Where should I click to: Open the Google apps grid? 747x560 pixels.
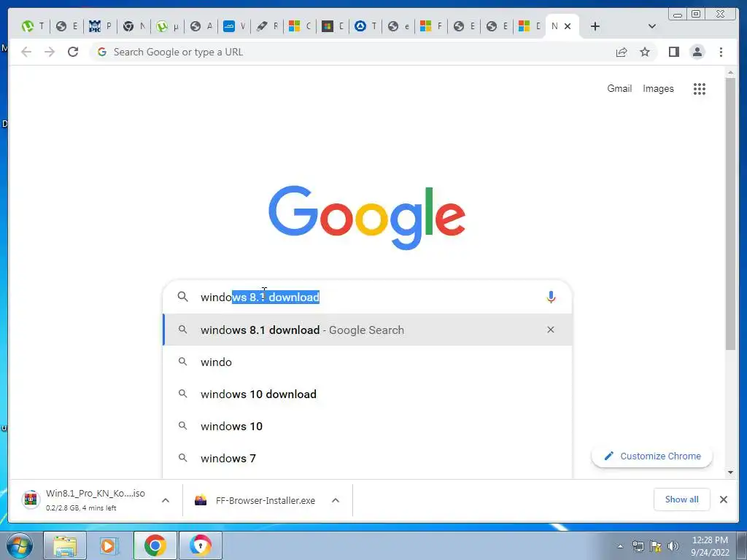click(x=700, y=88)
